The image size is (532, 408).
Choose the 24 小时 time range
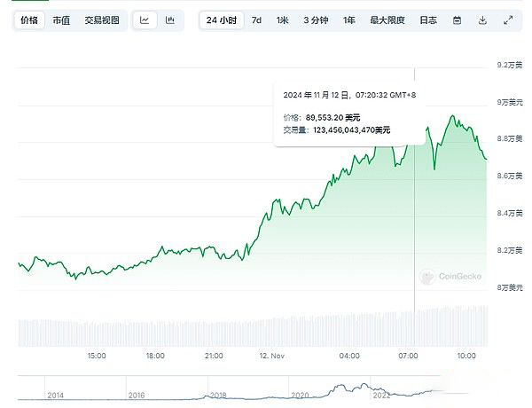[222, 20]
